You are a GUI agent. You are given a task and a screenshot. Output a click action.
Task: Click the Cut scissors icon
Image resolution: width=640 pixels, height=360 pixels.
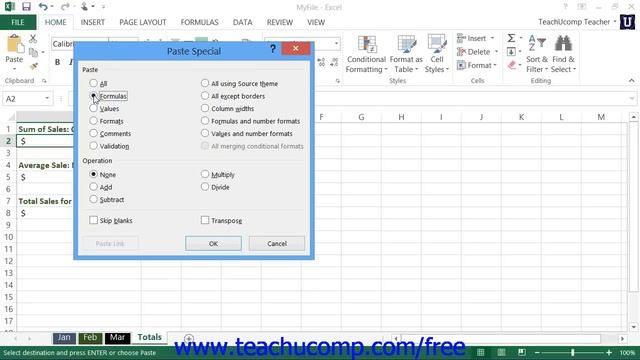coord(33,39)
